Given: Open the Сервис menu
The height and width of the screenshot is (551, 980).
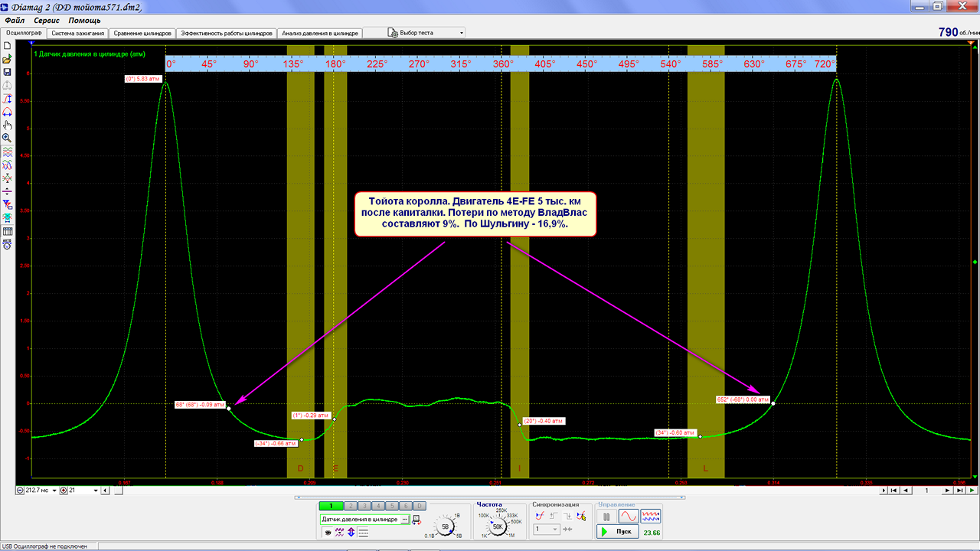Looking at the screenshot, I should coord(47,21).
